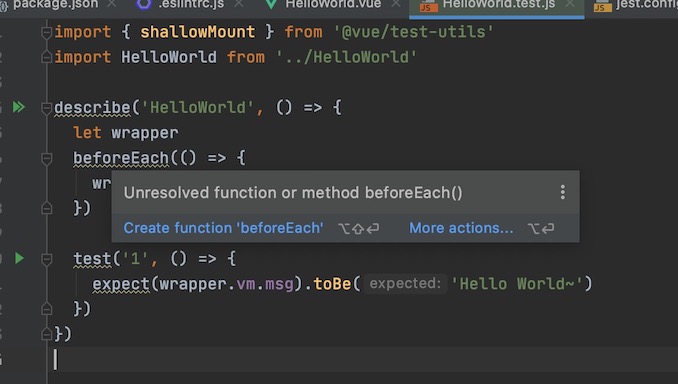Close the HelloWorld.test.js tab

pos(570,4)
